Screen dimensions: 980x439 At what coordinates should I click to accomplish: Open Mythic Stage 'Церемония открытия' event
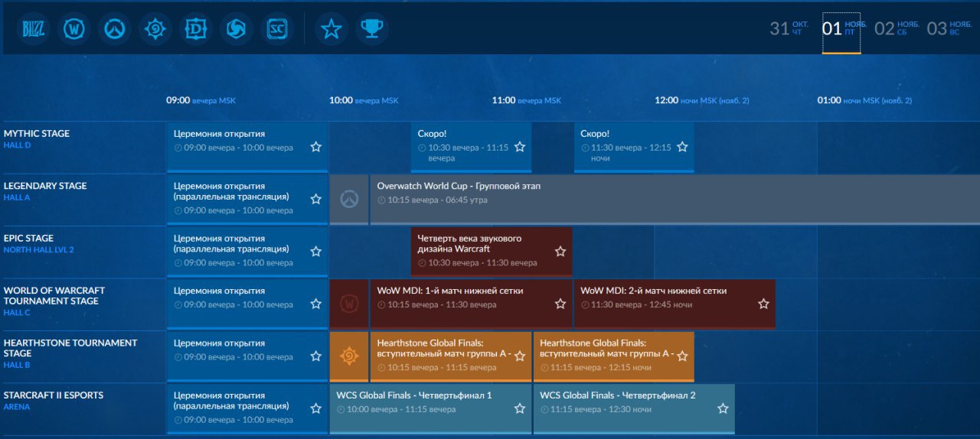[x=247, y=147]
